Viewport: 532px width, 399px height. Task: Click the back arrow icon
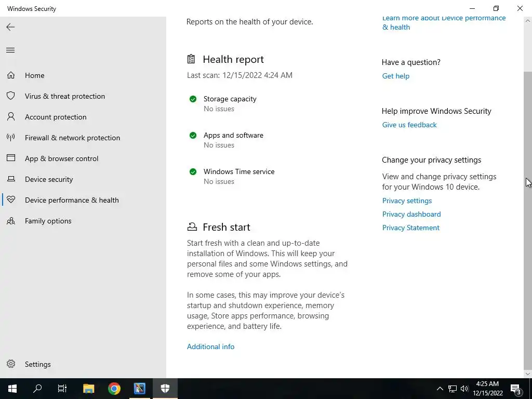pos(10,27)
